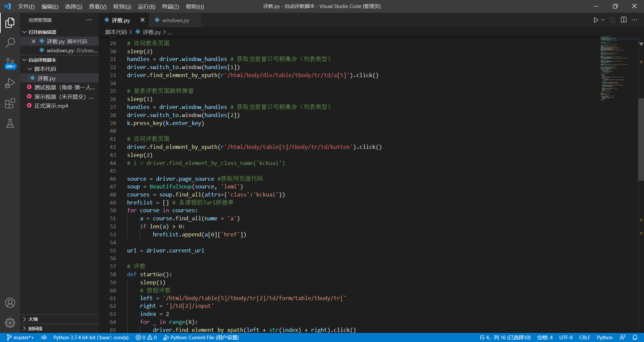Click 脚本代码 in the breadcrumb
Viewport: 644px width, 342px height.
(116, 32)
